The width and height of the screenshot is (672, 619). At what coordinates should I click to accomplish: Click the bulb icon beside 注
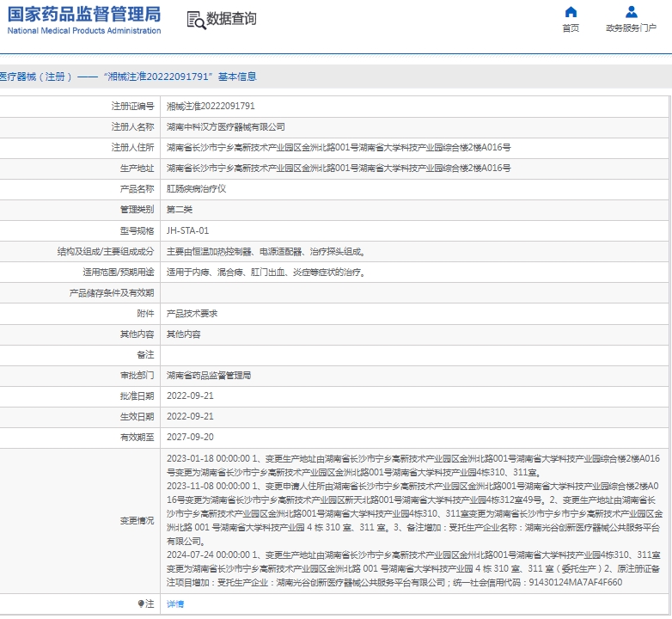click(x=142, y=604)
